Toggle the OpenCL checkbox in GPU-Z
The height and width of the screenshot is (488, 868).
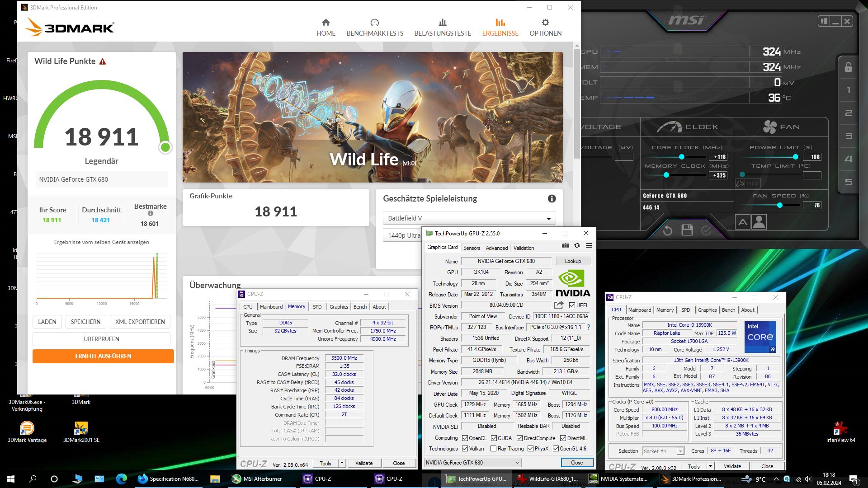(x=465, y=438)
